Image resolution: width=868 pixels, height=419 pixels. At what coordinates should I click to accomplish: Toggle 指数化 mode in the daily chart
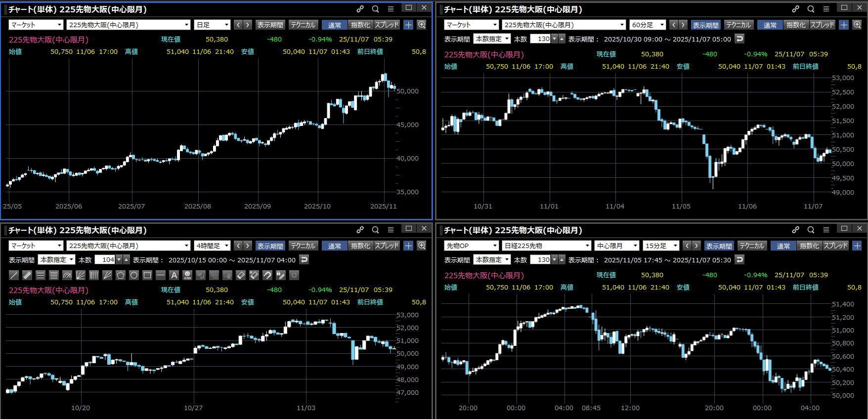point(360,25)
